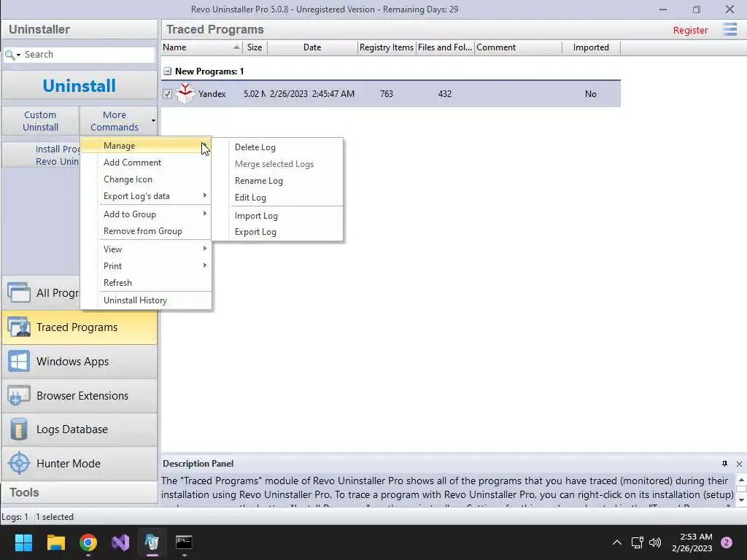This screenshot has width=747, height=560.
Task: Sort by the Name column header
Action: point(202,47)
